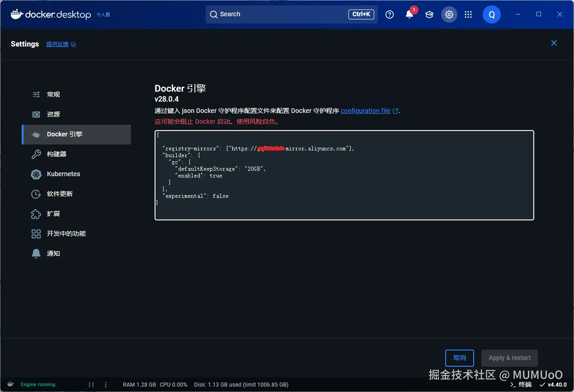This screenshot has height=392, width=574.
Task: Click the Disk usage status text
Action: point(241,385)
